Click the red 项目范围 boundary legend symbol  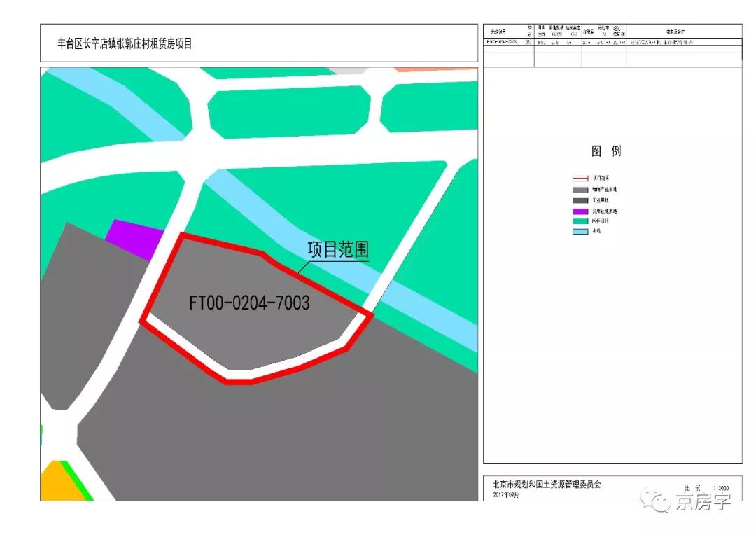click(580, 178)
